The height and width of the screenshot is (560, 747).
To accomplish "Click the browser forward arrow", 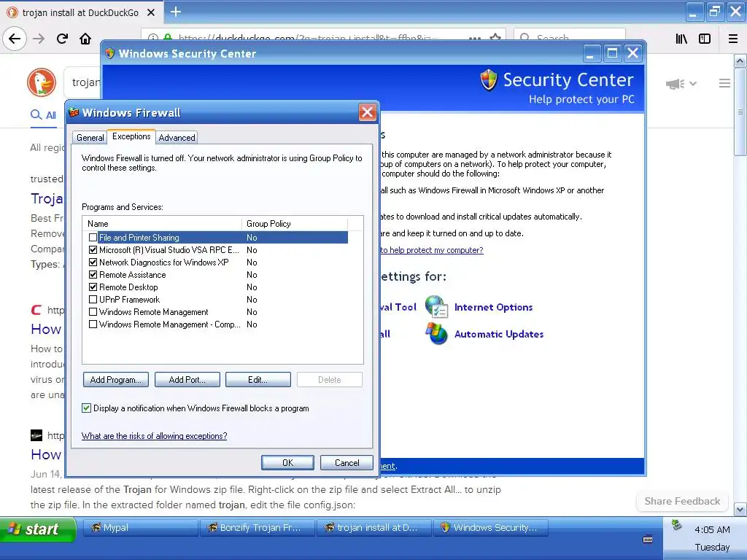I will tap(39, 39).
